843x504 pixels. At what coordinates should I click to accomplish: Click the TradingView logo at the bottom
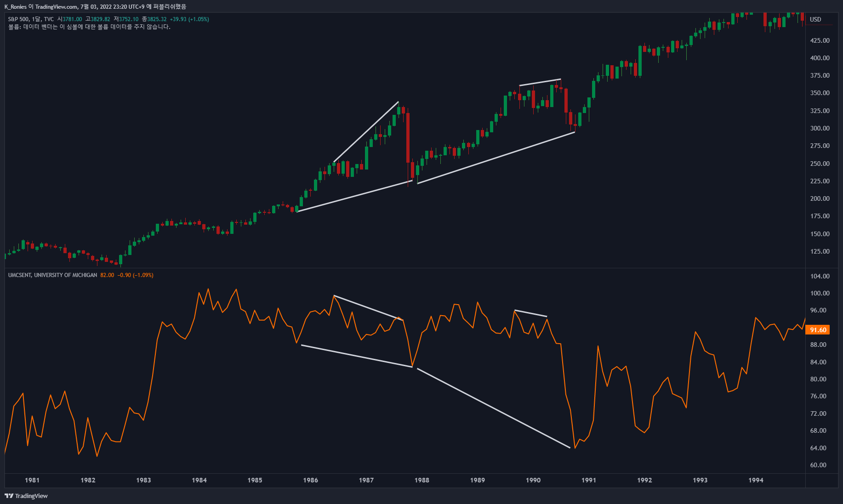26,496
